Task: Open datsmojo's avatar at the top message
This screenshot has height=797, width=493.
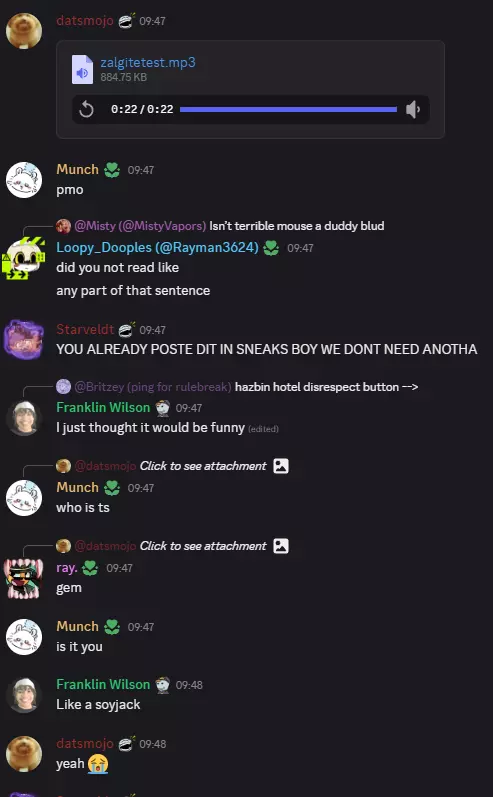Action: (24, 30)
